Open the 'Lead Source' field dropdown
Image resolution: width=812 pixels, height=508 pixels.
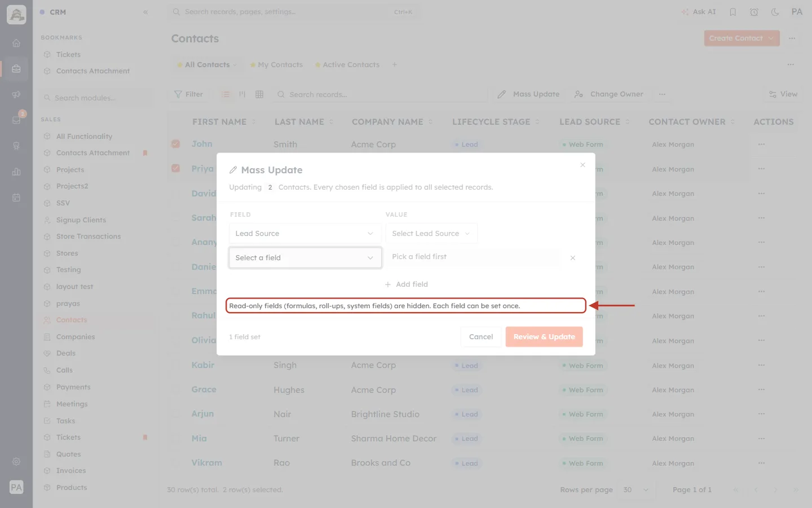point(305,234)
